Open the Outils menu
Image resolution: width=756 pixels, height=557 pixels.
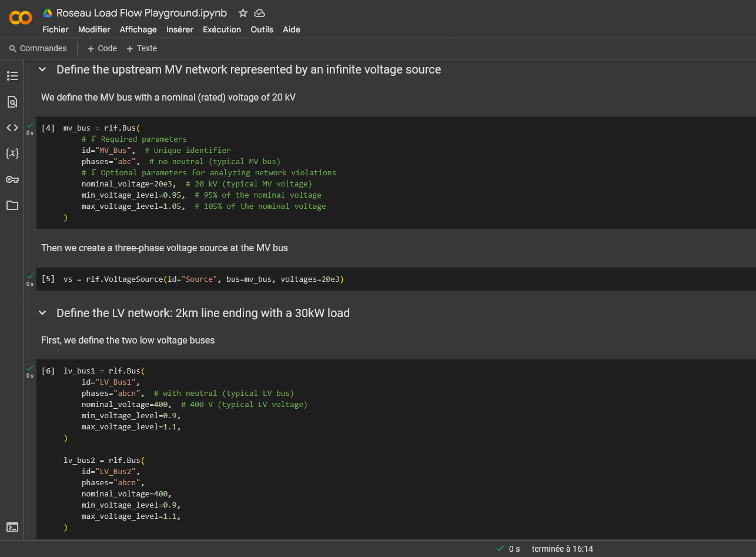pos(262,29)
